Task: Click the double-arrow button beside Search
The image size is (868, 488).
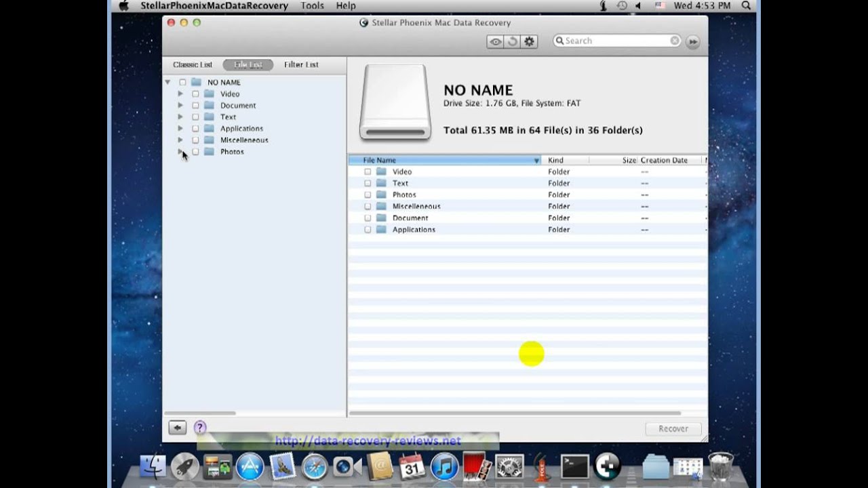Action: tap(692, 41)
